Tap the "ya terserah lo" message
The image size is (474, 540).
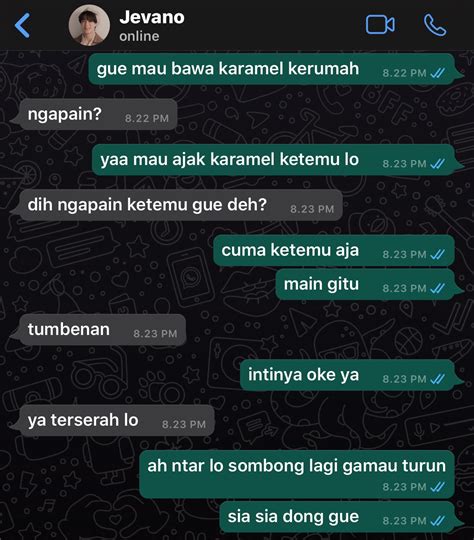click(117, 420)
